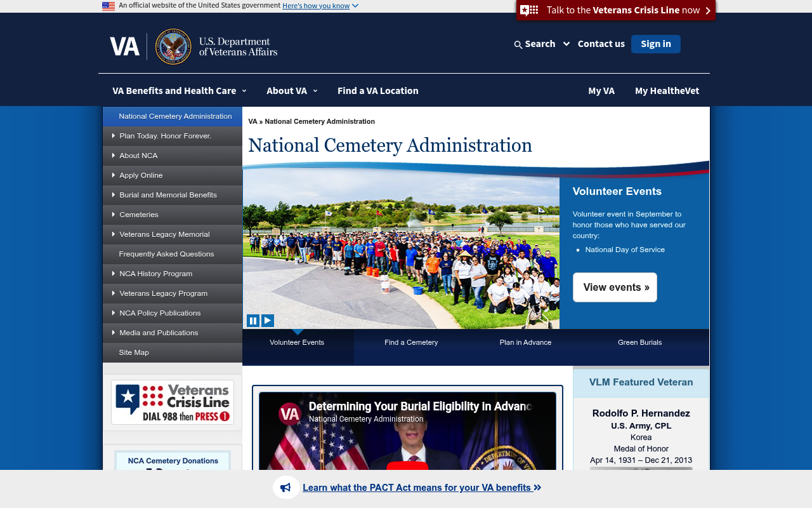Open Veterans Legacy Program in the sidebar
This screenshot has width=812, height=508.
(173, 293)
